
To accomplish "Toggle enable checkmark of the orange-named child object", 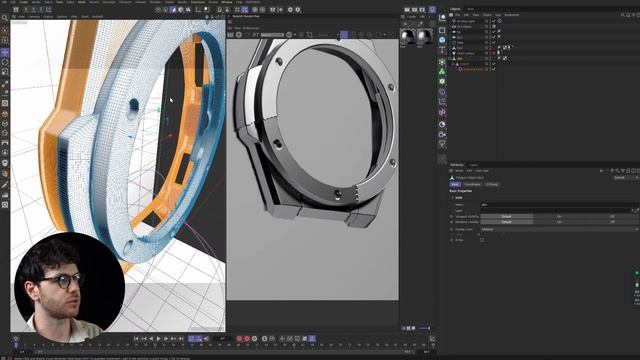I will coord(494,69).
